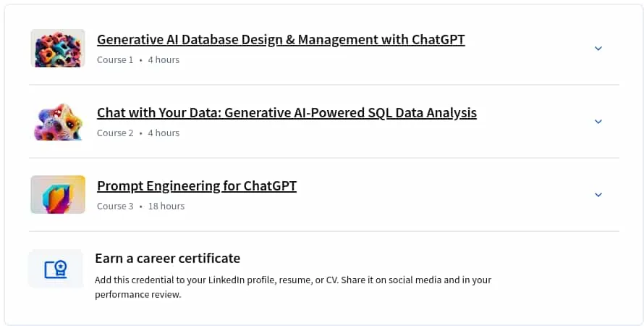Click the Earn a career certificate heading
This screenshot has width=644, height=326.
coord(168,258)
